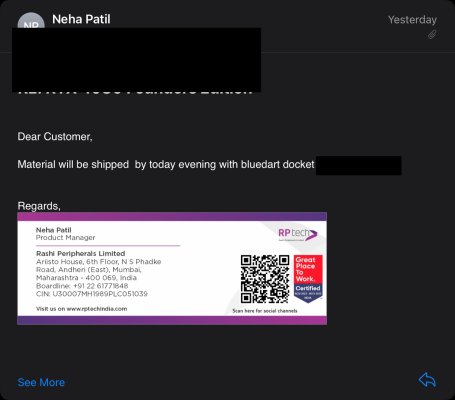Click the RP tech logo
The image size is (455, 400).
298,234
